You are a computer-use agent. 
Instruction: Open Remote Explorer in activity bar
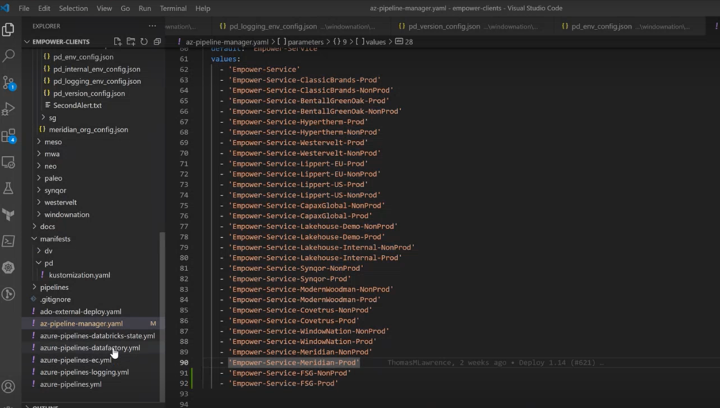(9, 162)
